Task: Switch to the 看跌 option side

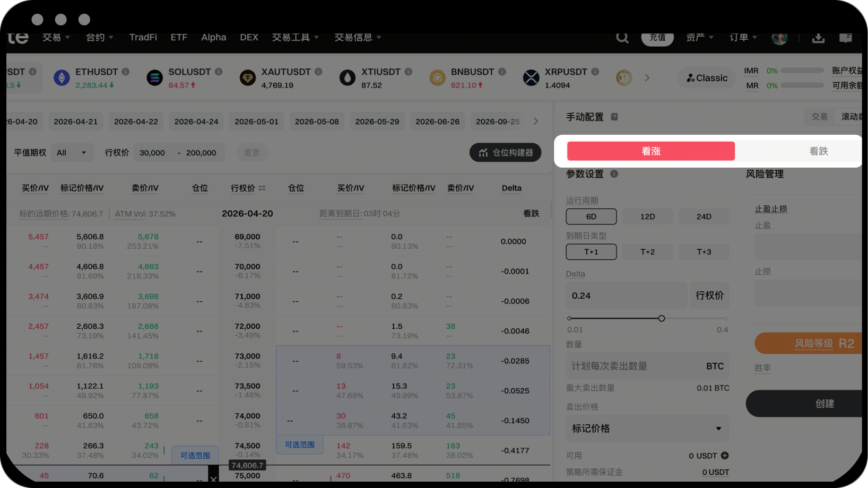Action: (818, 151)
